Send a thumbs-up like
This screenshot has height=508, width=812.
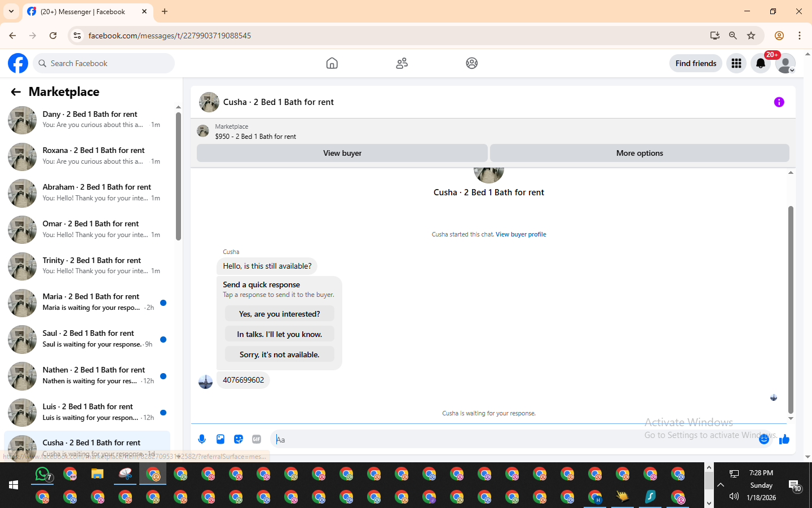click(x=784, y=439)
